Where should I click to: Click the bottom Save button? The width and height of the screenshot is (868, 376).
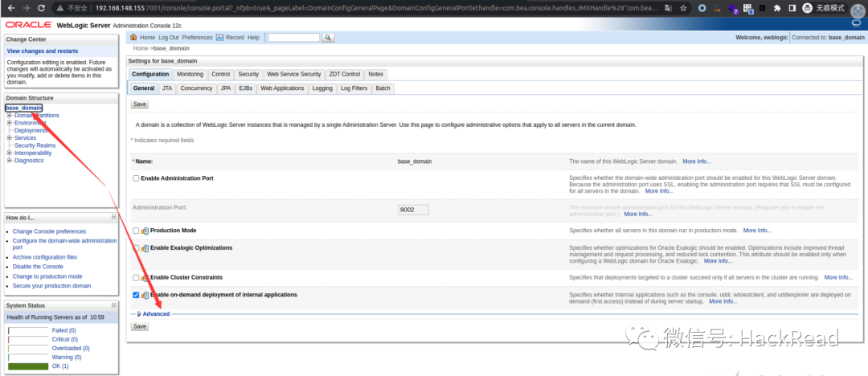[x=140, y=326]
